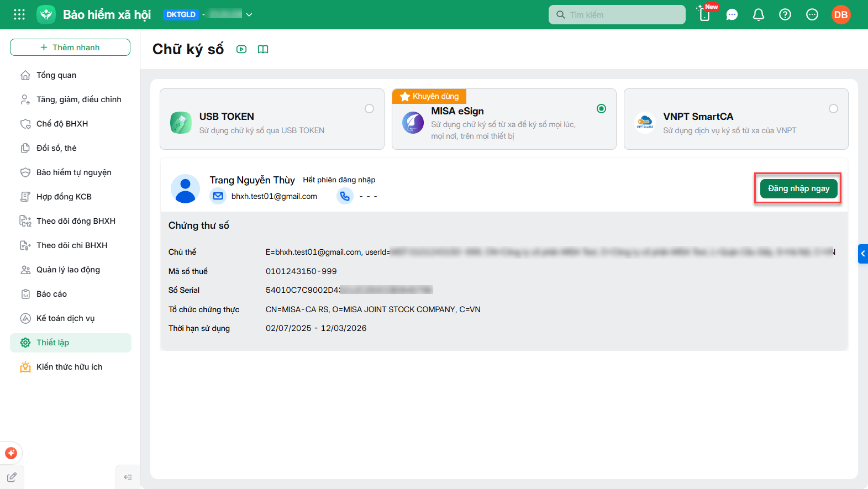The height and width of the screenshot is (489, 868).
Task: Open the orange assistant icon at bottom left
Action: pyautogui.click(x=11, y=453)
